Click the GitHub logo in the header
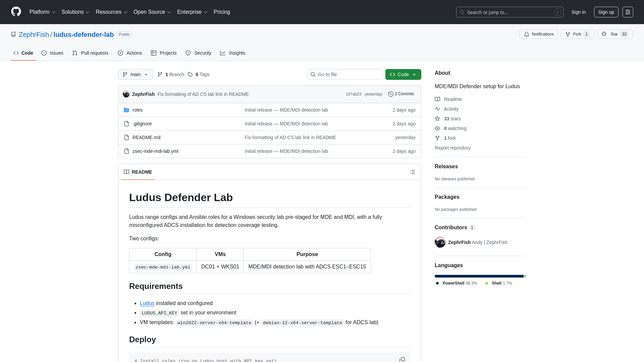 16,12
